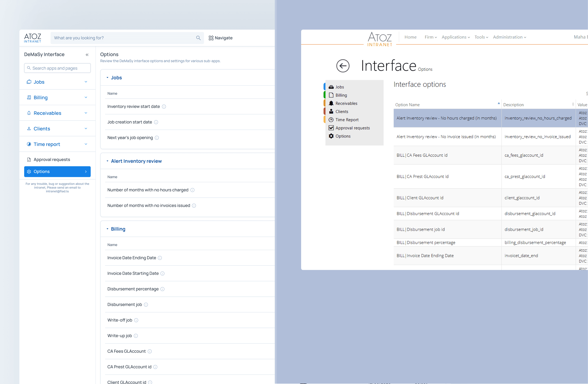Show info for CA Prest GLAccount id
Screen dimensions: 588x384
[155, 367]
